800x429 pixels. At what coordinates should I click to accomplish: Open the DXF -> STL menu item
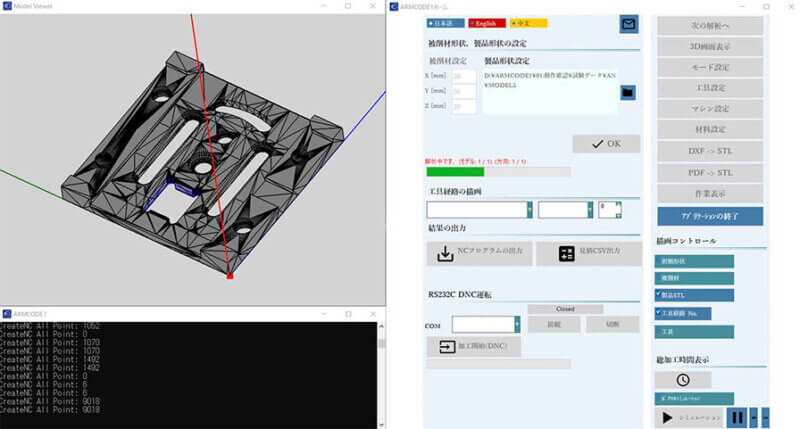(x=710, y=151)
